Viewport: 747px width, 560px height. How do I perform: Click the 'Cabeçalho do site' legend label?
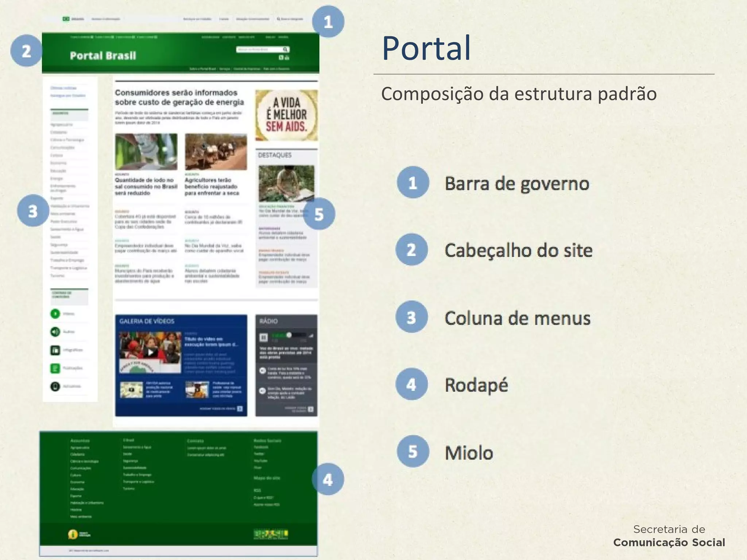coord(518,250)
